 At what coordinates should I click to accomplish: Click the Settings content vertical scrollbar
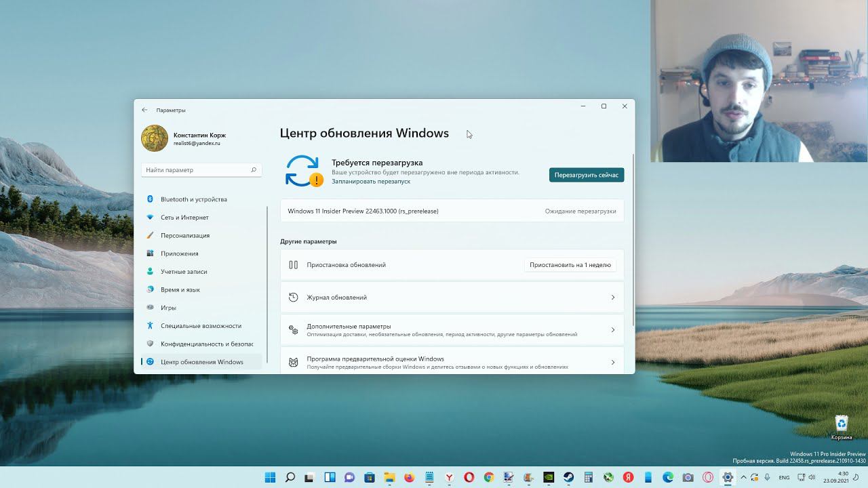[633, 241]
